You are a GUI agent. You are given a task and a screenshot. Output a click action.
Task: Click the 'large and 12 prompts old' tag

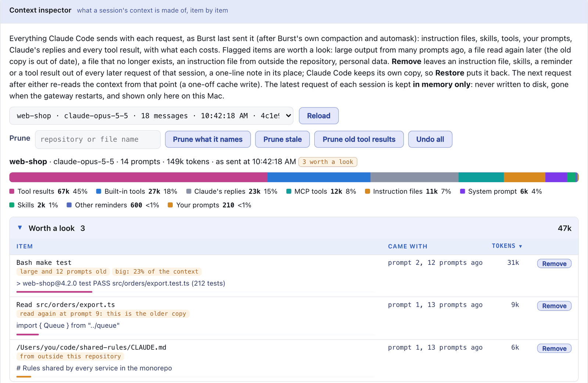click(63, 272)
